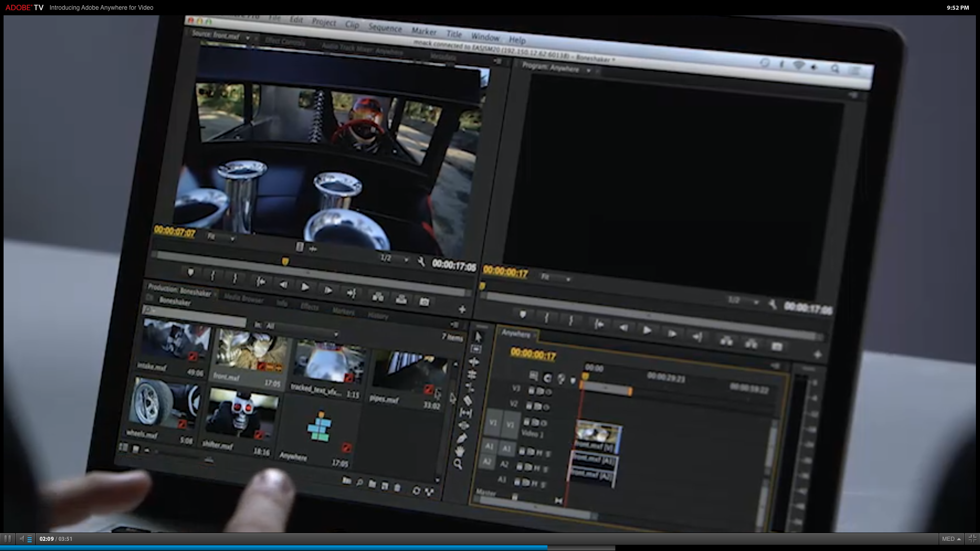This screenshot has height=551, width=980.
Task: Go to In point in Program monitor
Action: (599, 324)
